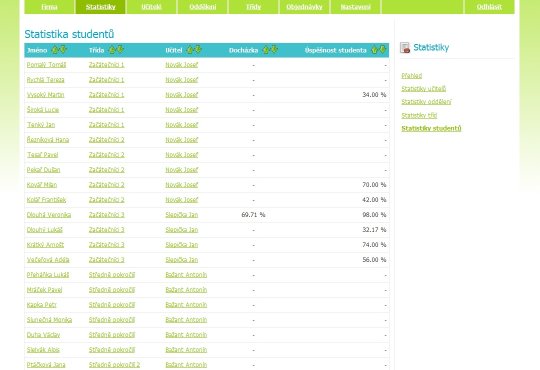The height and width of the screenshot is (370, 540).
Task: Open student Dlouhá Veronika
Action: tap(49, 215)
